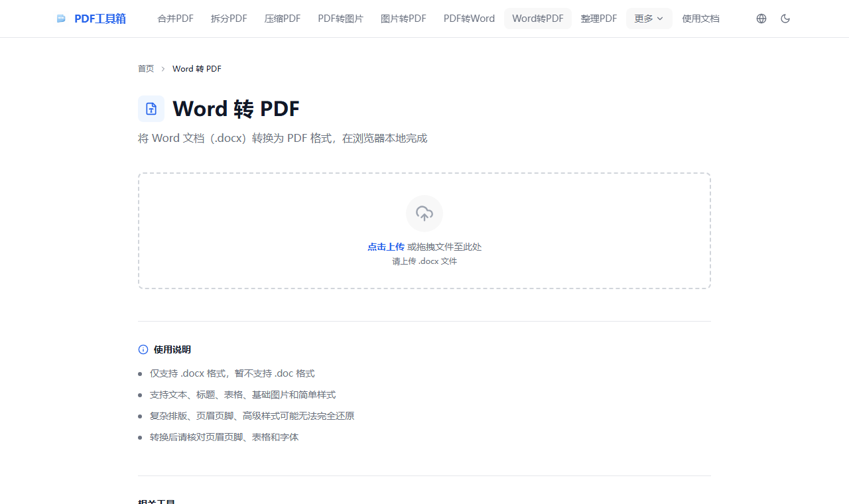The height and width of the screenshot is (504, 849).
Task: Click the line 转换后请核对页眉页脚
Action: click(224, 437)
